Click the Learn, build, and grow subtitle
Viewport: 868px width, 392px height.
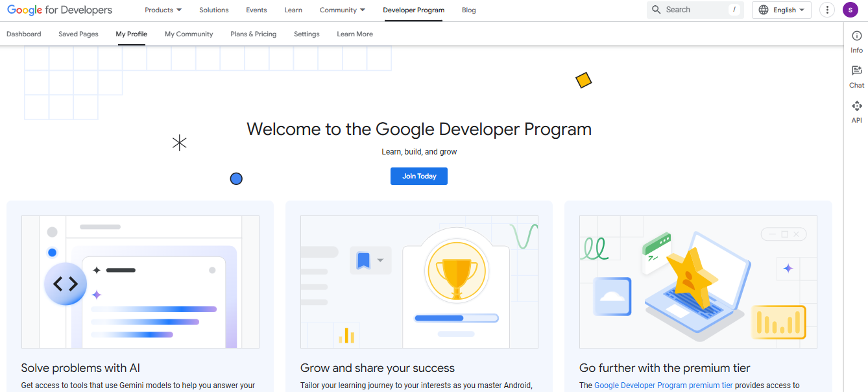click(x=419, y=152)
